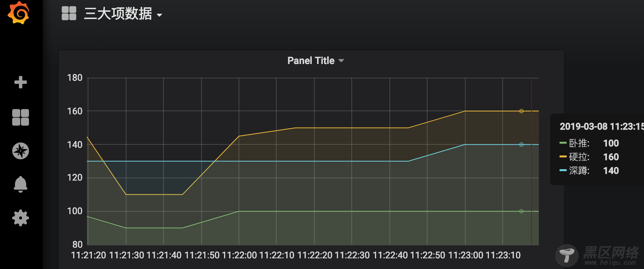Viewport: 644px width, 269px height.
Task: Open the Panel Title menu
Action: (x=311, y=61)
